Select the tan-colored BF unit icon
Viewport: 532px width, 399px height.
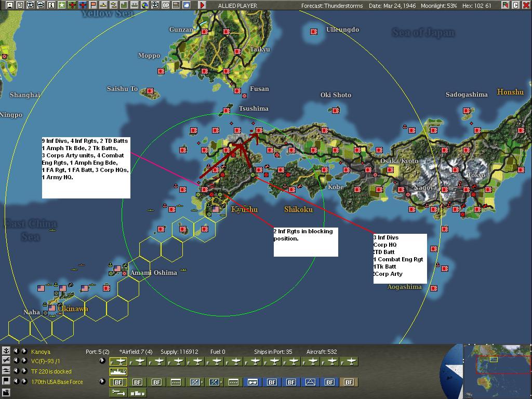[x=349, y=382]
